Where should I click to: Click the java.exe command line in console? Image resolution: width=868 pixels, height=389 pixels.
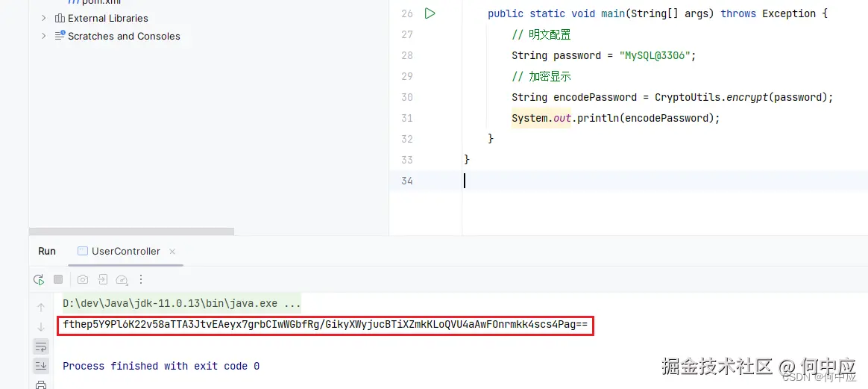pyautogui.click(x=181, y=304)
